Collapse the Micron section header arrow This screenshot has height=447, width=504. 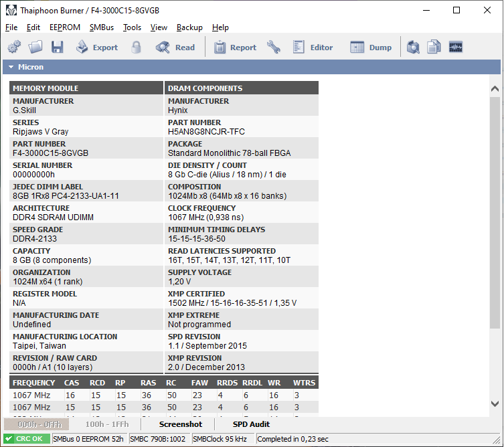[x=11, y=67]
